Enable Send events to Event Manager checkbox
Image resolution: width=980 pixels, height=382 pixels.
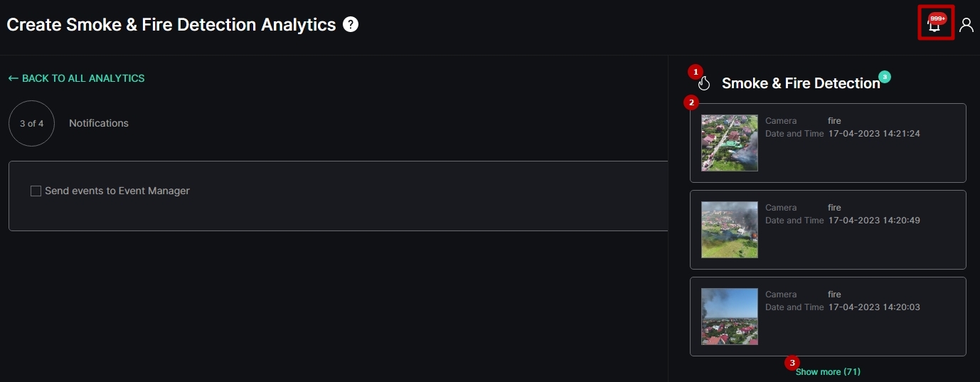[36, 191]
